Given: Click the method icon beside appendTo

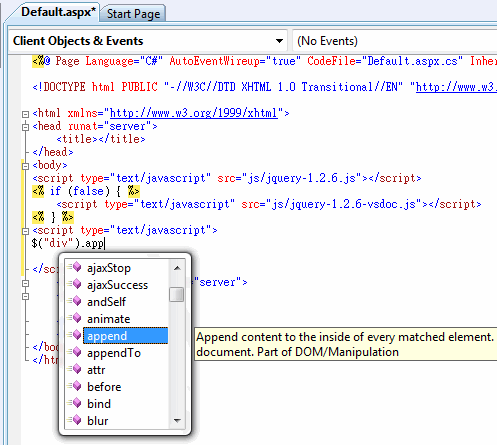Looking at the screenshot, I should [74, 352].
